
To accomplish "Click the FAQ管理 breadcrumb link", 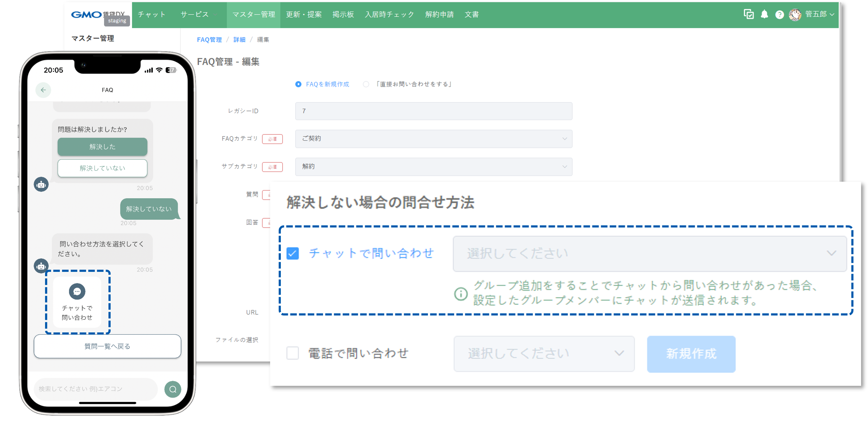I will click(x=209, y=39).
